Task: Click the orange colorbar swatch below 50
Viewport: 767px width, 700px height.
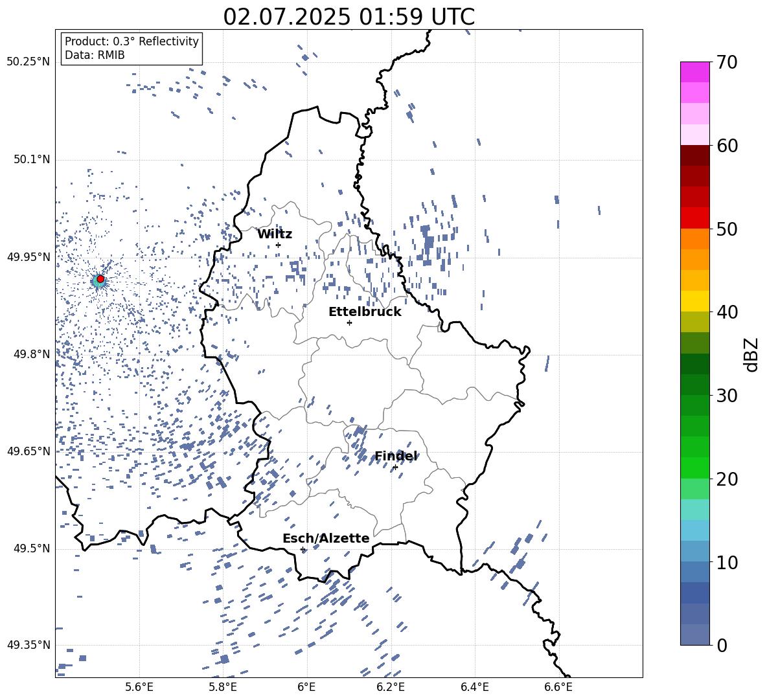Action: pos(694,239)
